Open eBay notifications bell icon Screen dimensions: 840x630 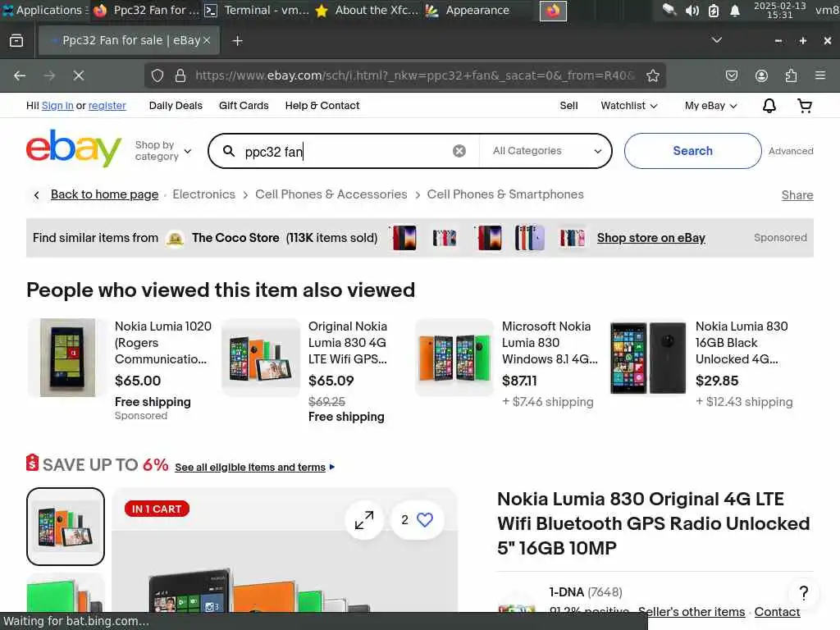pyautogui.click(x=769, y=106)
